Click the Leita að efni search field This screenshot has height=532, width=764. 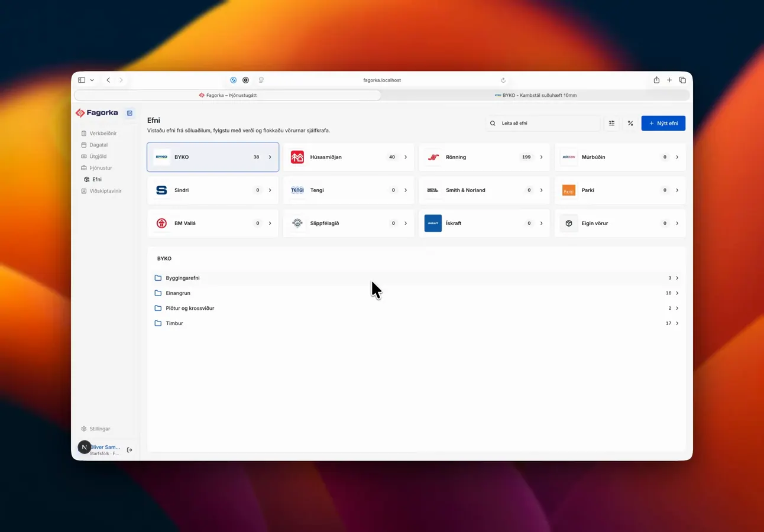[543, 123]
